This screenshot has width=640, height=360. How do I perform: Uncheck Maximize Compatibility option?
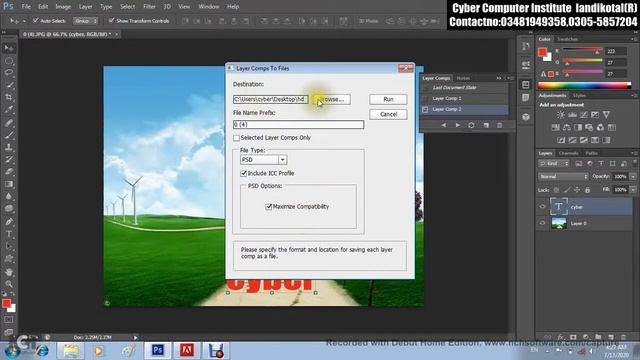point(269,207)
